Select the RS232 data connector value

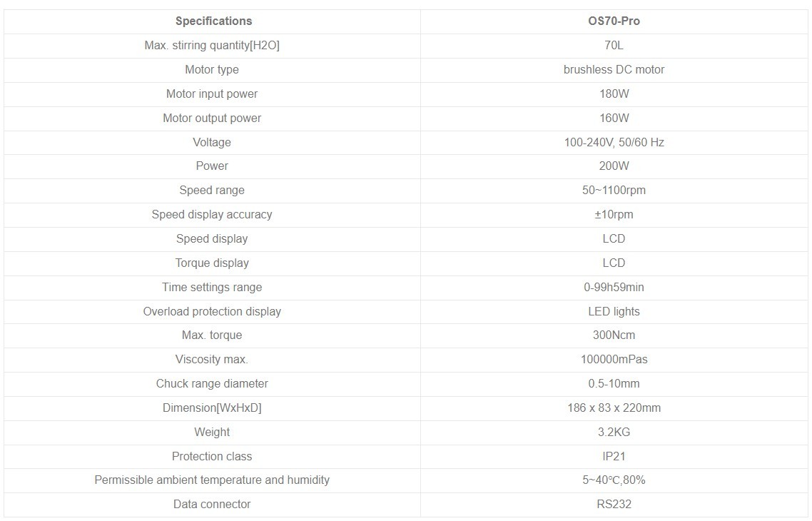pos(614,505)
